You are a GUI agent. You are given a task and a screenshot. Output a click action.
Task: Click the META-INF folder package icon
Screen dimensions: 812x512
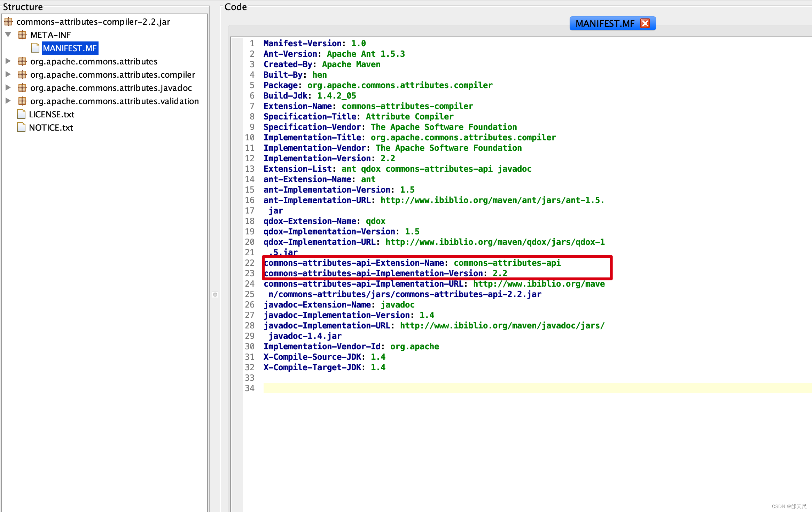click(x=22, y=35)
